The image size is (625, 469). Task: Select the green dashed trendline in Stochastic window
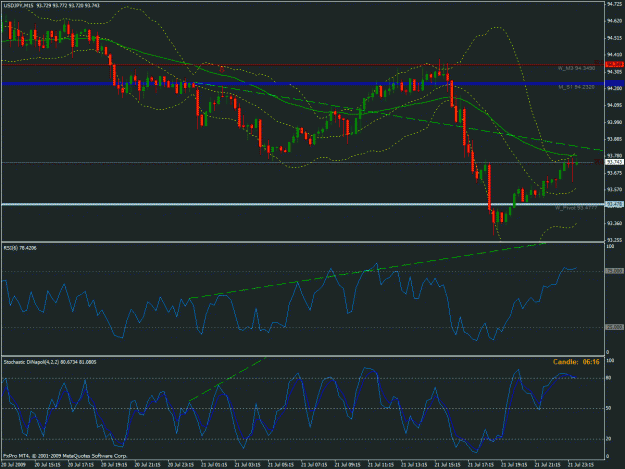[x=227, y=379]
